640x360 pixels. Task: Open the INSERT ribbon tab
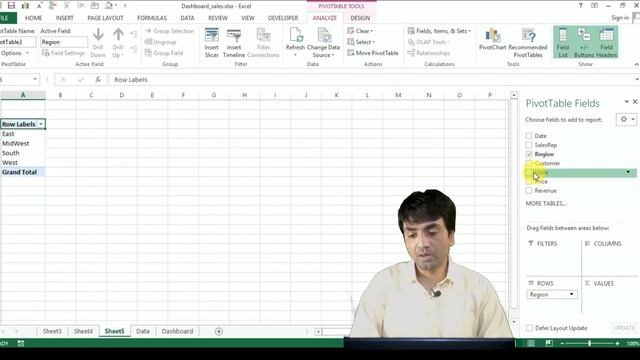[64, 18]
